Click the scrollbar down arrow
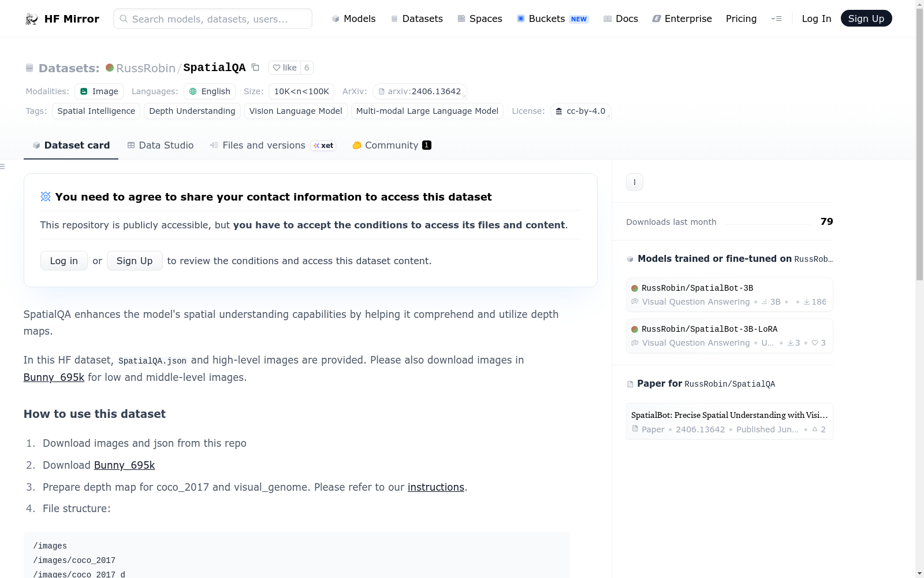Viewport: 924px width, 578px height. click(x=919, y=573)
